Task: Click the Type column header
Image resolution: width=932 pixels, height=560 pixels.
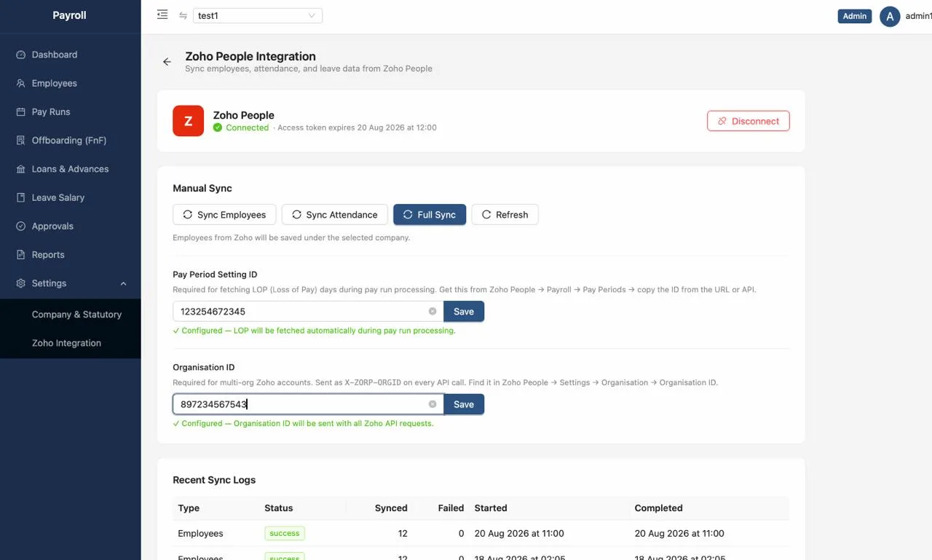Action: coord(189,508)
